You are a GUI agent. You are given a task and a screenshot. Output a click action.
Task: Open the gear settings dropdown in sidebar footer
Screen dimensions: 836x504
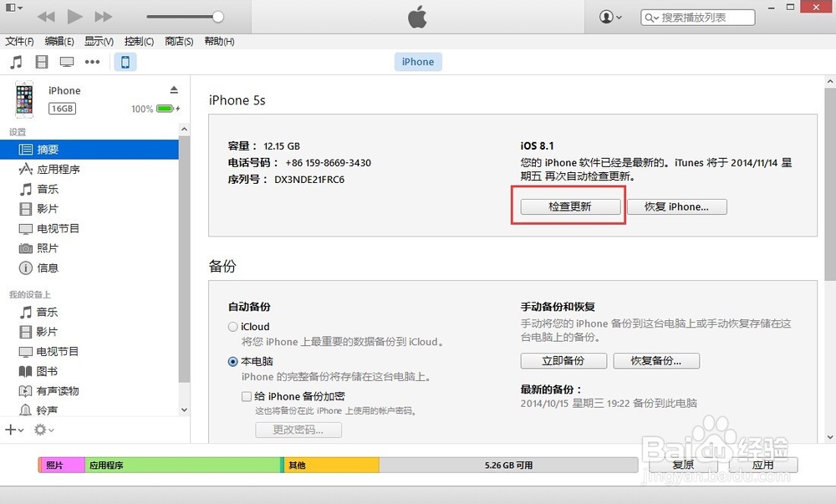43,430
